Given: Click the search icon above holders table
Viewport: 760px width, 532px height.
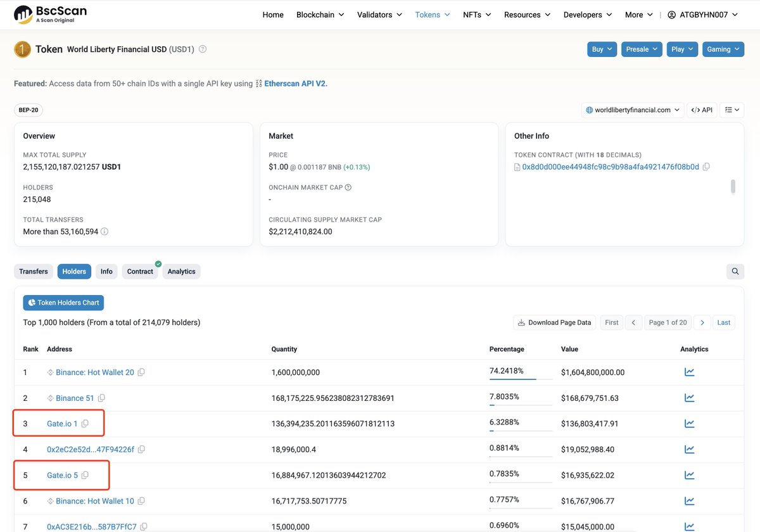Looking at the screenshot, I should pos(735,271).
